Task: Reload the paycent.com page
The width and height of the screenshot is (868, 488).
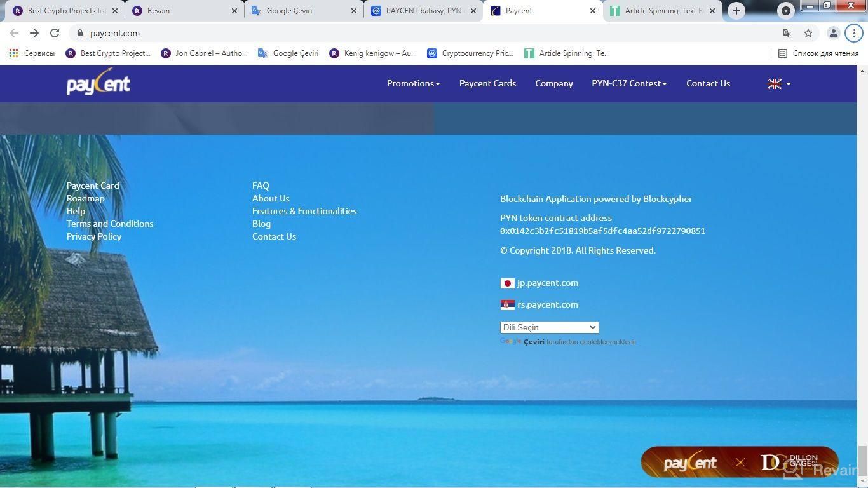Action: point(55,33)
